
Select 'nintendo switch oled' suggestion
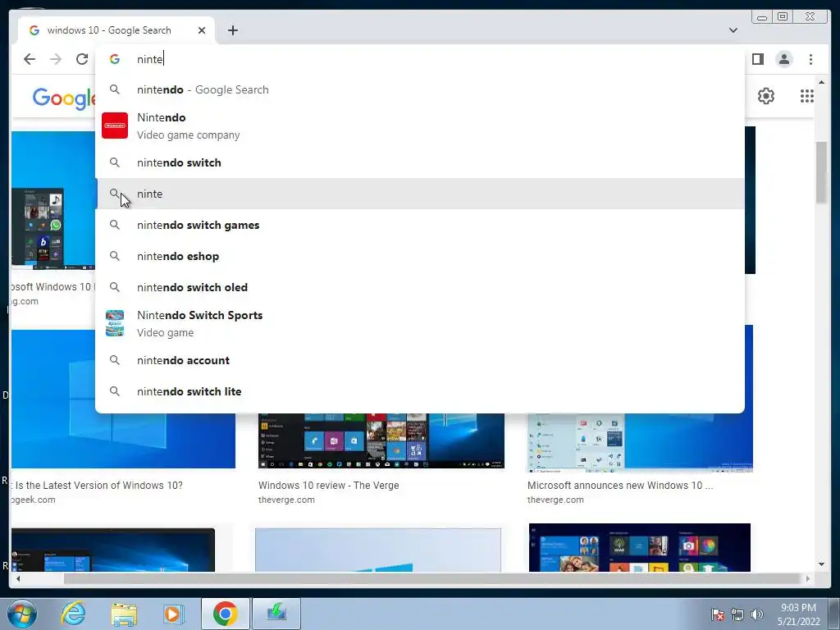point(420,287)
